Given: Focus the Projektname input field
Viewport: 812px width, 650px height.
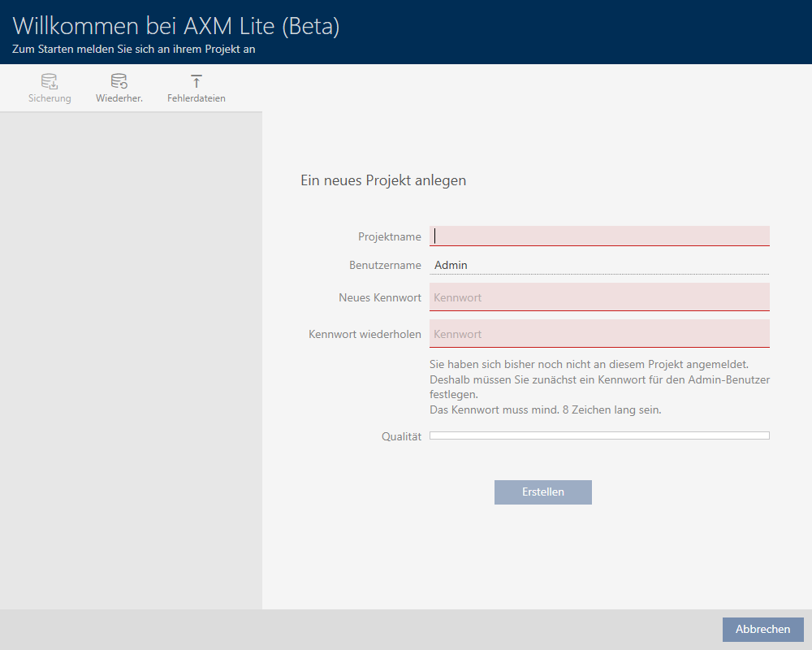Looking at the screenshot, I should point(599,236).
